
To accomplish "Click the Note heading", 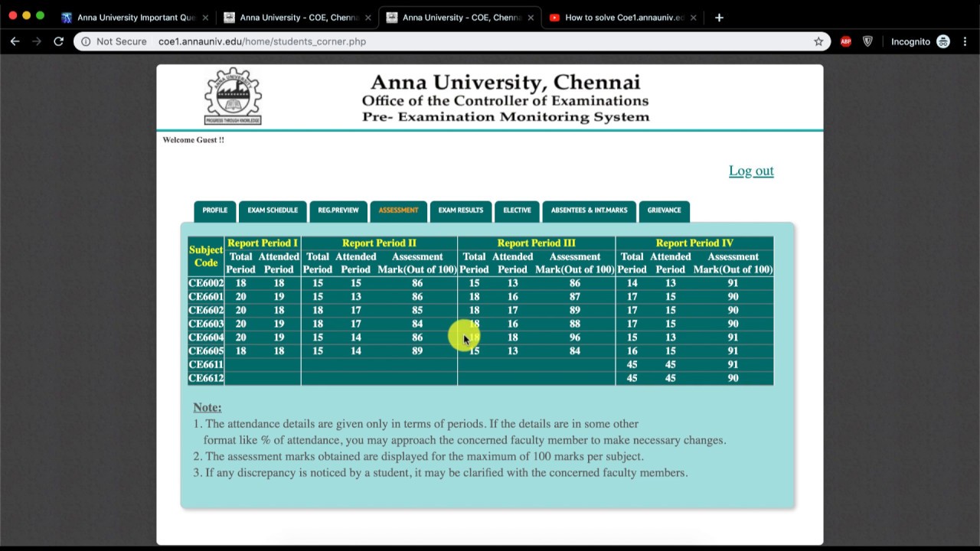I will click(207, 407).
